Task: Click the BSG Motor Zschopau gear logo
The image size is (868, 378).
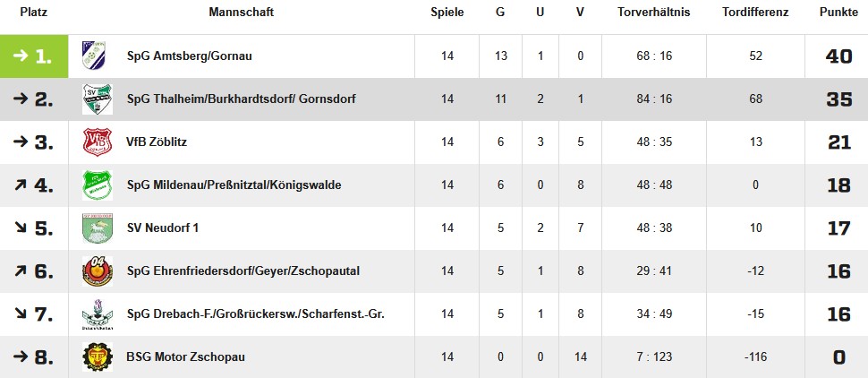Action: [98, 357]
